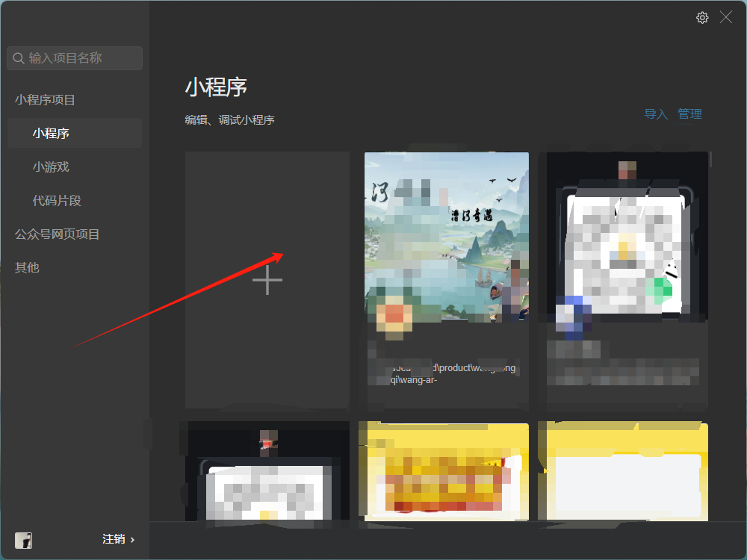The width and height of the screenshot is (747, 560).
Task: Select the 小程序 sidebar item
Action: pos(51,134)
